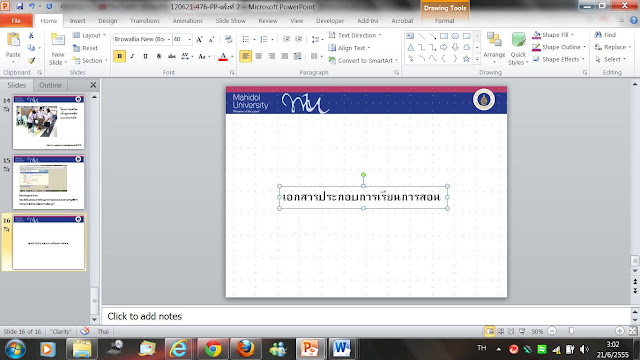The height and width of the screenshot is (360, 640).
Task: Switch to Slide Sorter view icon
Action: 500,331
